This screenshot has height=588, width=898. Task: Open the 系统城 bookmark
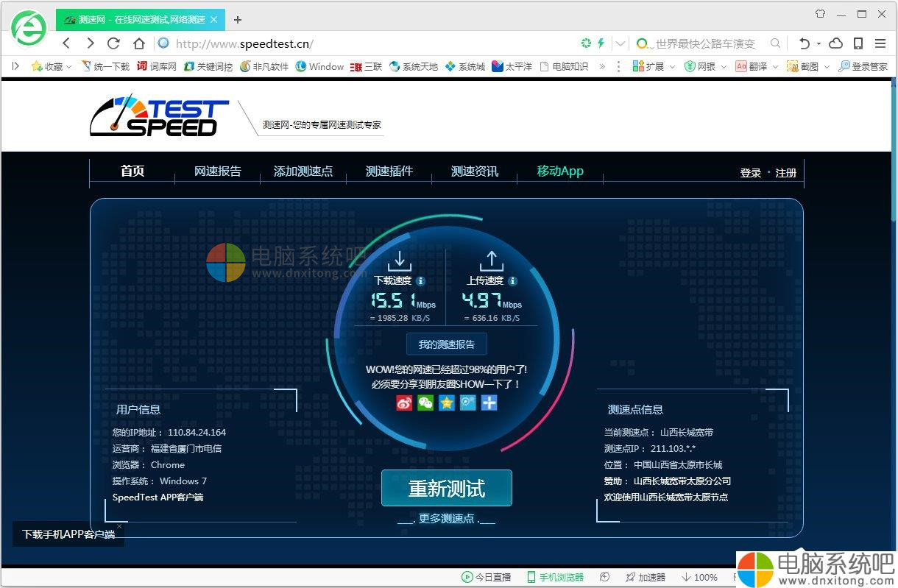coord(465,66)
